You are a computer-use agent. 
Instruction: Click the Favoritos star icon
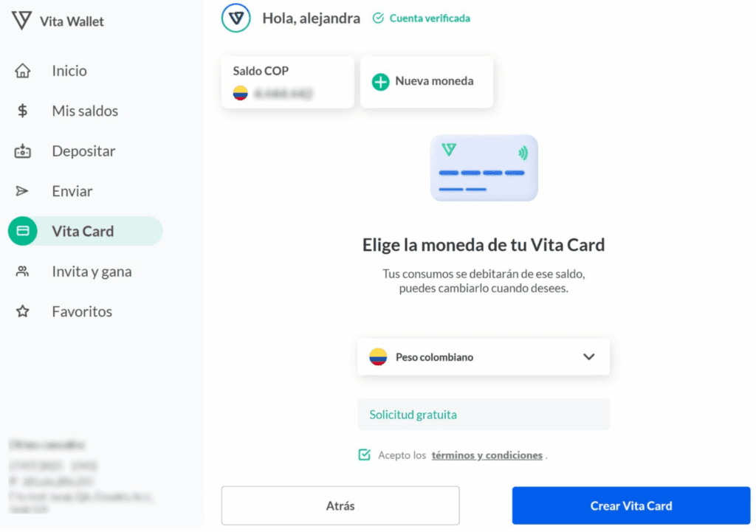click(x=22, y=311)
